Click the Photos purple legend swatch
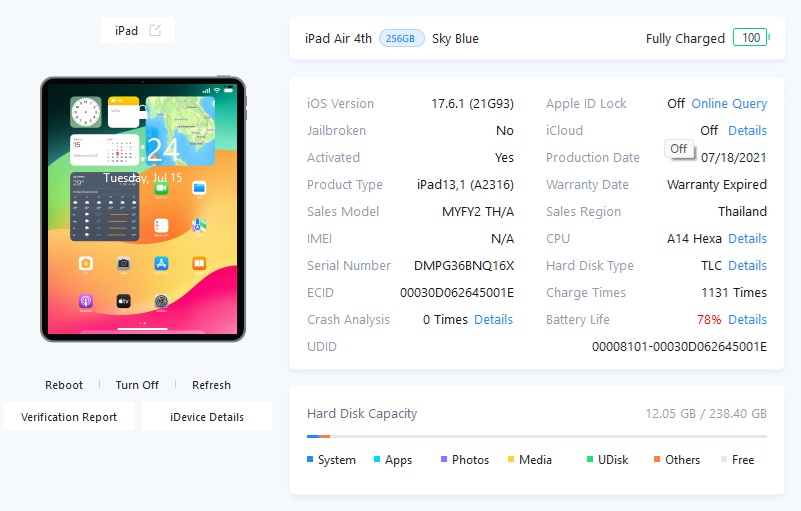Viewport: 801px width, 511px height. pyautogui.click(x=444, y=459)
